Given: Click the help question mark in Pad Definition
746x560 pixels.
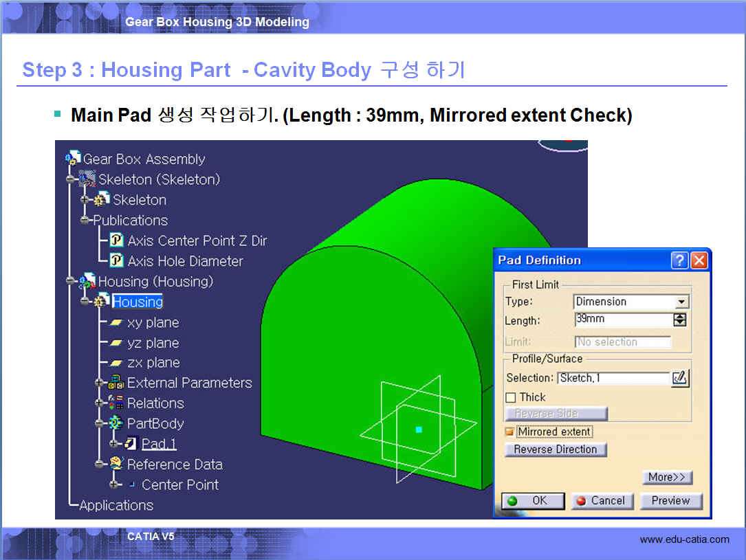Looking at the screenshot, I should (x=679, y=260).
